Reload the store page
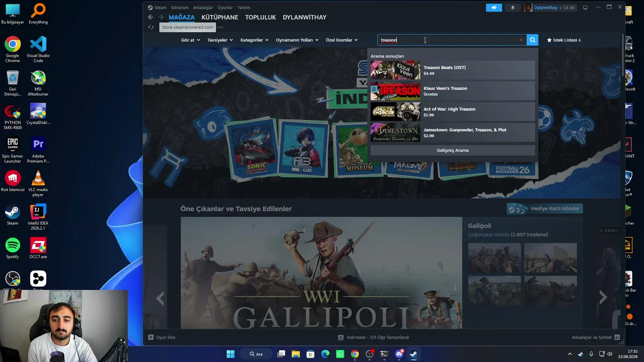The width and height of the screenshot is (644, 362). 151,27
